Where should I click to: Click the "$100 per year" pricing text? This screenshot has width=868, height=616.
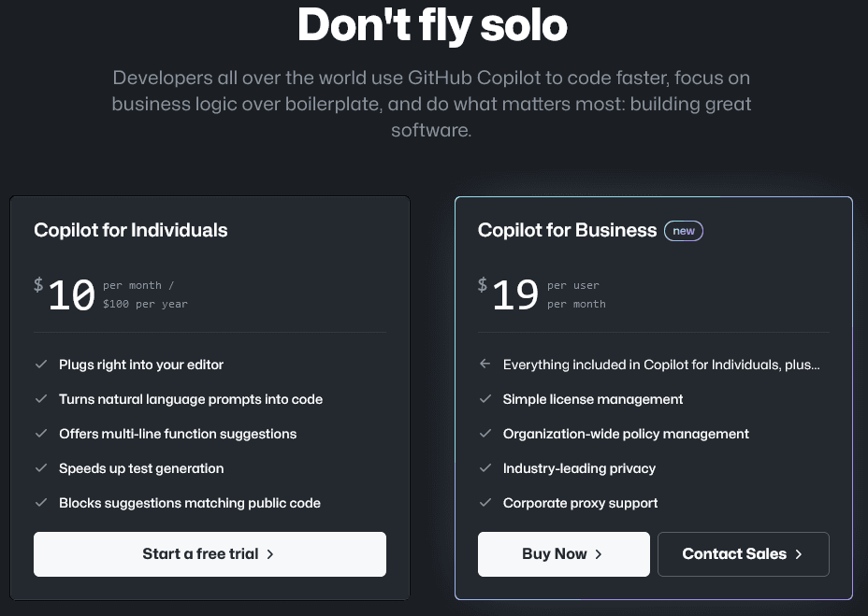(x=146, y=304)
